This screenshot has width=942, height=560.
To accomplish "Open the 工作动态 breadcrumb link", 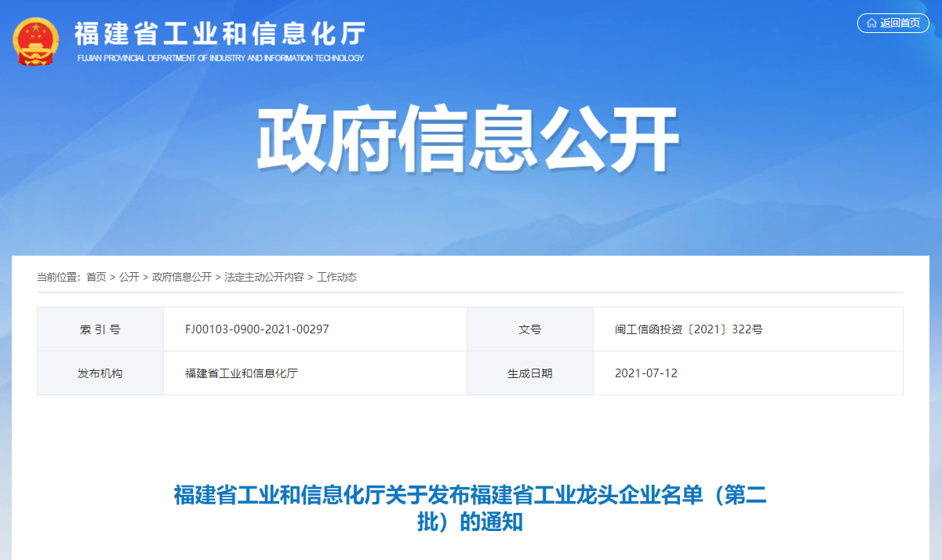I will click(x=336, y=277).
